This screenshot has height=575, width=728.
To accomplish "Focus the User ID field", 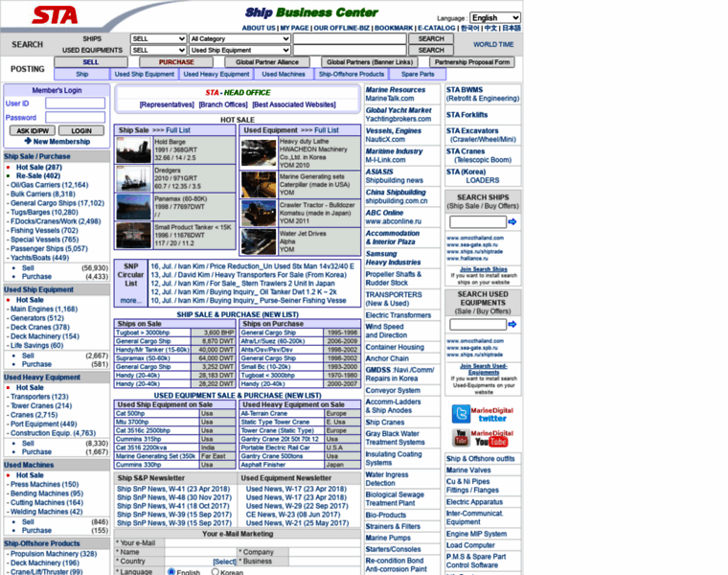I will (x=76, y=103).
